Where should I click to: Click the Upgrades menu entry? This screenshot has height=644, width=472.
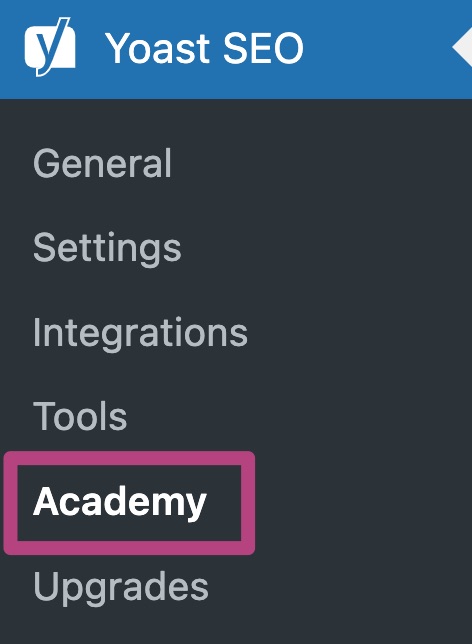pyautogui.click(x=120, y=588)
